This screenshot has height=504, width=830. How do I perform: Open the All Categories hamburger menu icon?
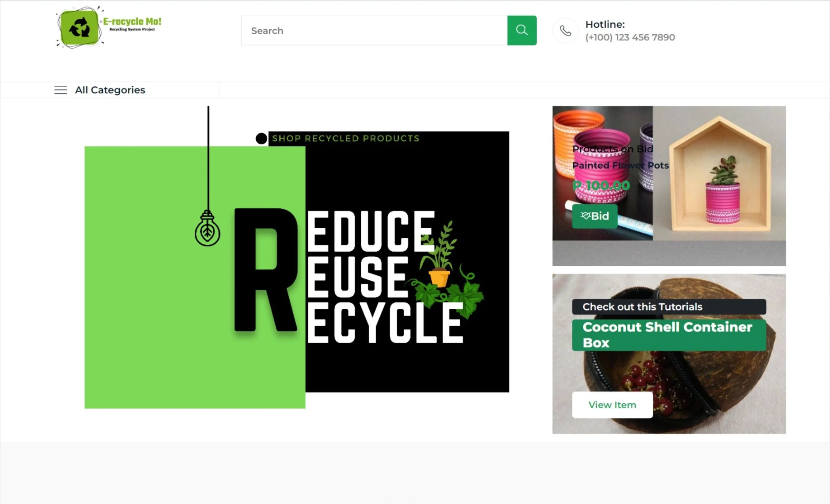(x=61, y=90)
